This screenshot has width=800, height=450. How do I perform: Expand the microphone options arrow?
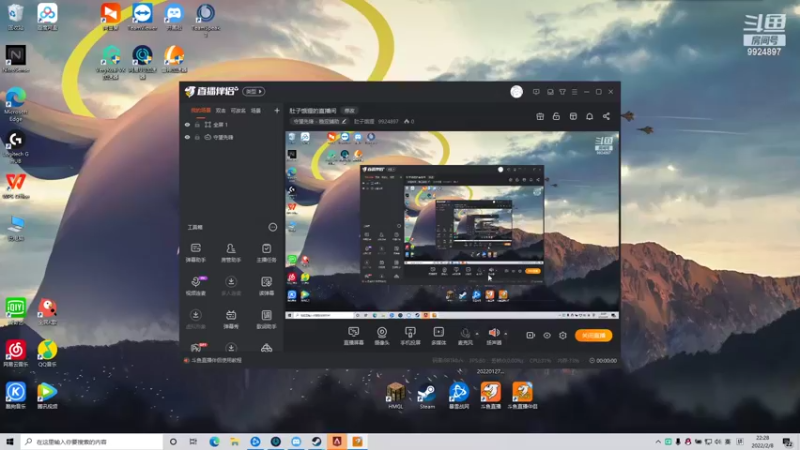pos(478,334)
